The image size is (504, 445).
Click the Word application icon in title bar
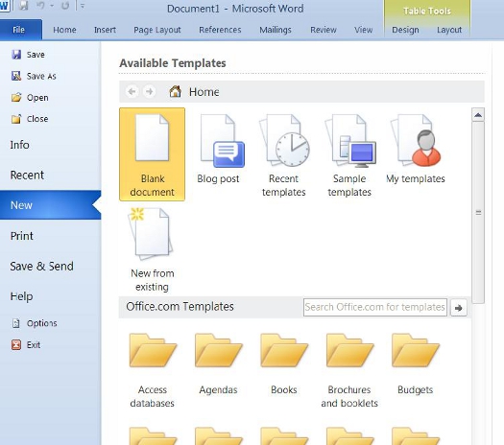(4, 6)
